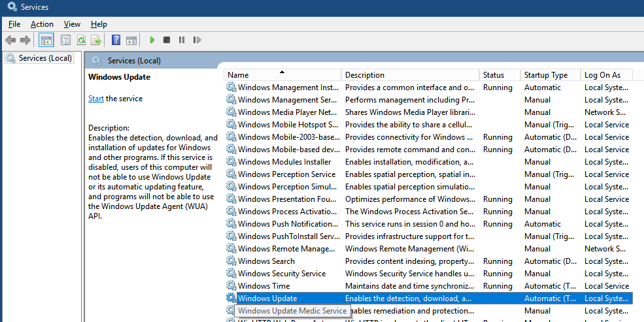Select the Windows Update service name
Image resolution: width=644 pixels, height=322 pixels.
pos(267,298)
